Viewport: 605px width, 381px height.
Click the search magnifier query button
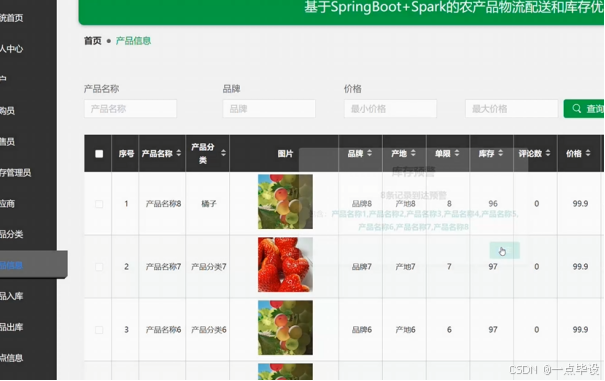pos(584,109)
